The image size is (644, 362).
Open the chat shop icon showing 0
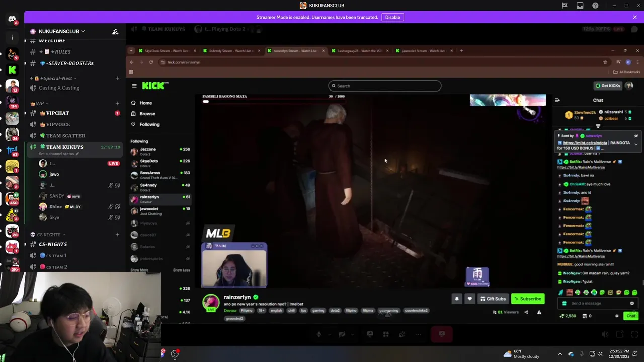587,316
